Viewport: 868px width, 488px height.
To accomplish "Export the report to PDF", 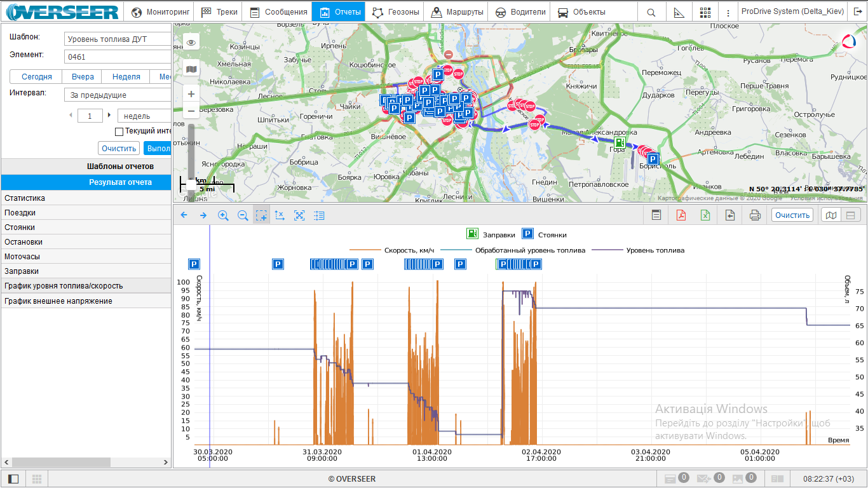I will (681, 215).
